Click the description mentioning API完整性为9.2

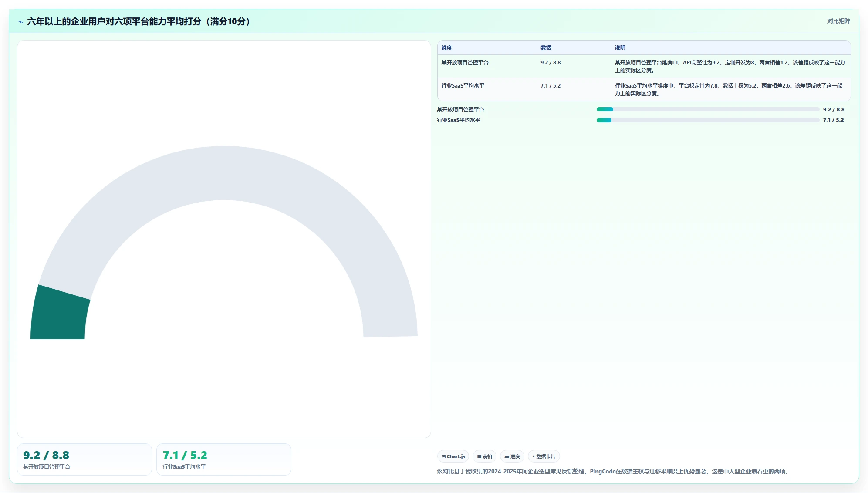[x=730, y=67]
